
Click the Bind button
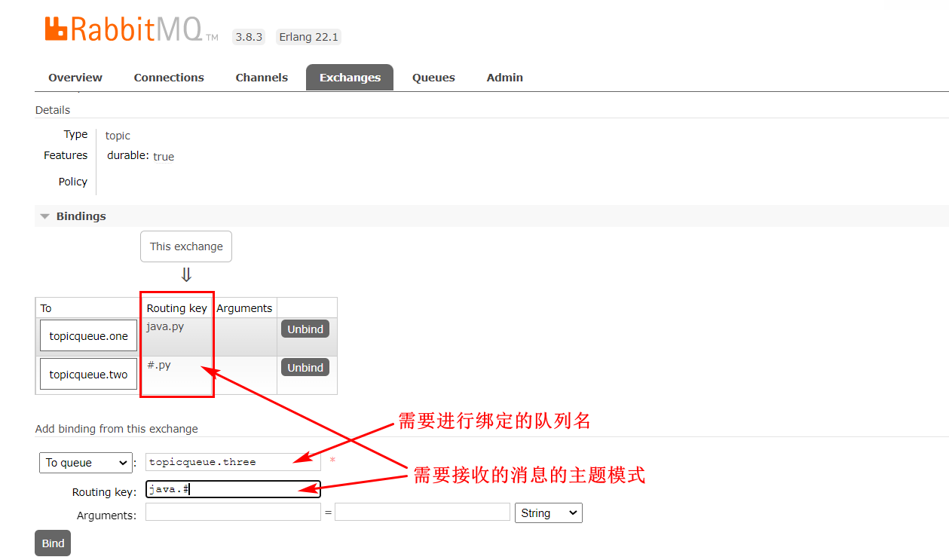[53, 543]
